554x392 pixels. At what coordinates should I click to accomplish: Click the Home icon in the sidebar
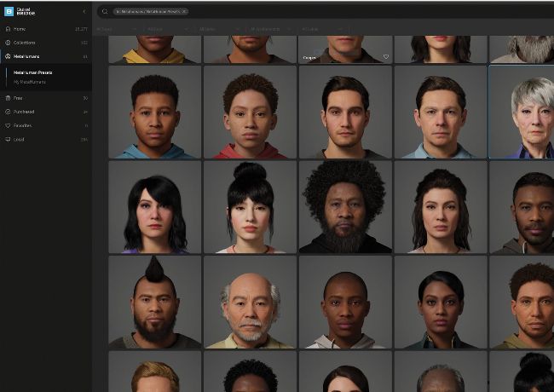pos(8,29)
